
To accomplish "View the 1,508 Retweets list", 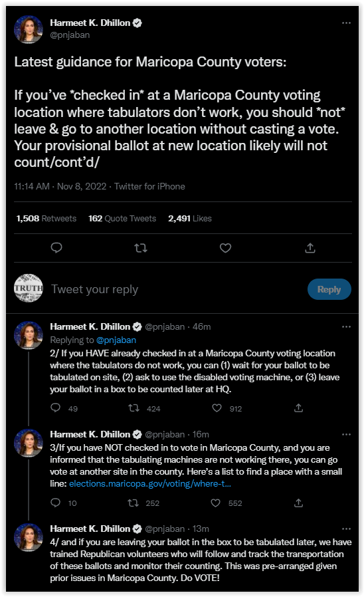I will (x=46, y=218).
